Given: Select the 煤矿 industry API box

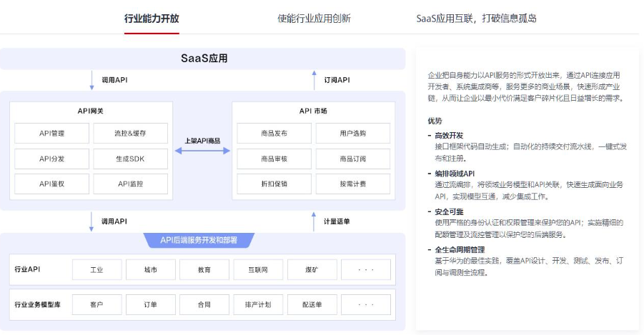Looking at the screenshot, I should pos(312,270).
